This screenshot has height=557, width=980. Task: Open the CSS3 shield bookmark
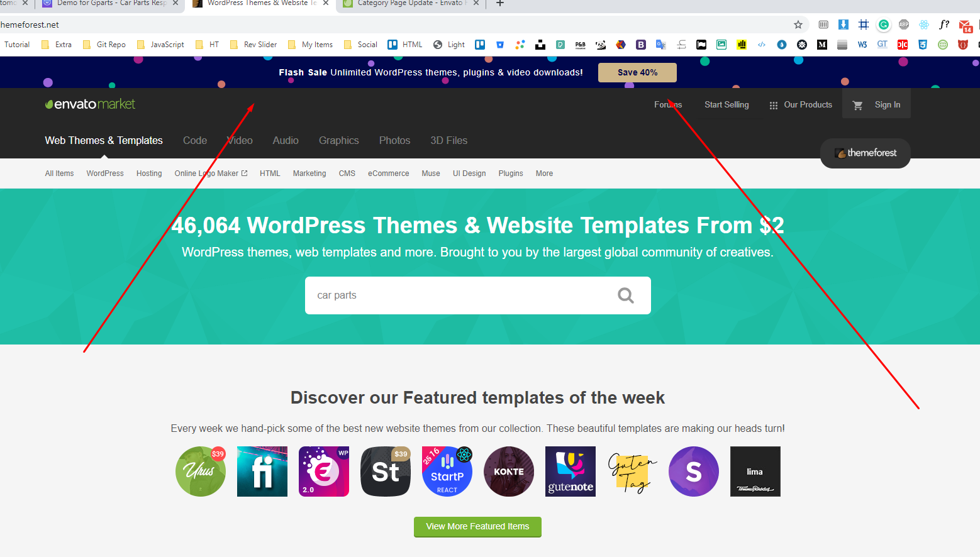[923, 45]
